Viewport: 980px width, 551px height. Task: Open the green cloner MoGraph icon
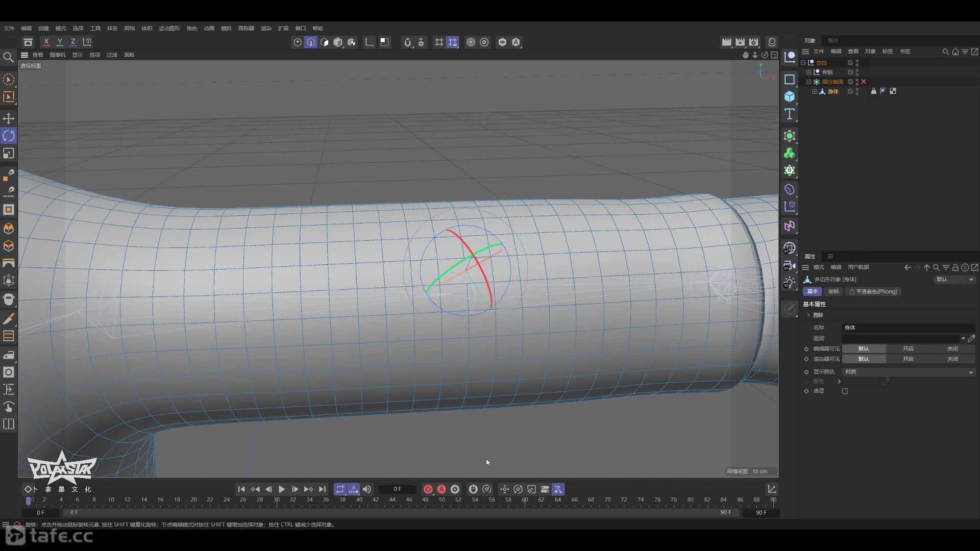pyautogui.click(x=790, y=153)
